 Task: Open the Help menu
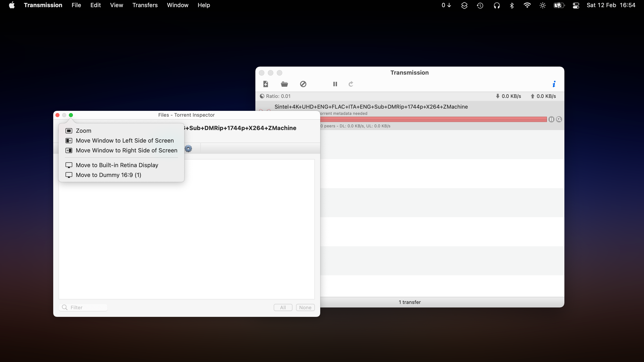(x=203, y=5)
